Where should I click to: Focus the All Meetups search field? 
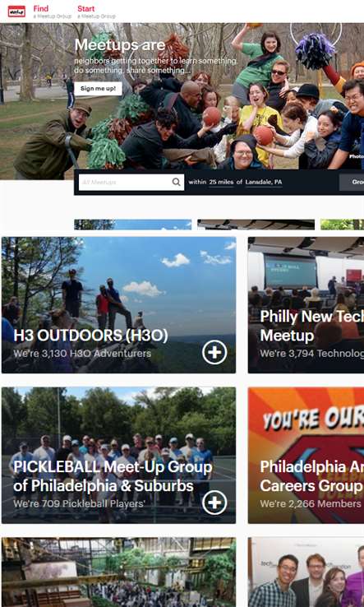126,182
